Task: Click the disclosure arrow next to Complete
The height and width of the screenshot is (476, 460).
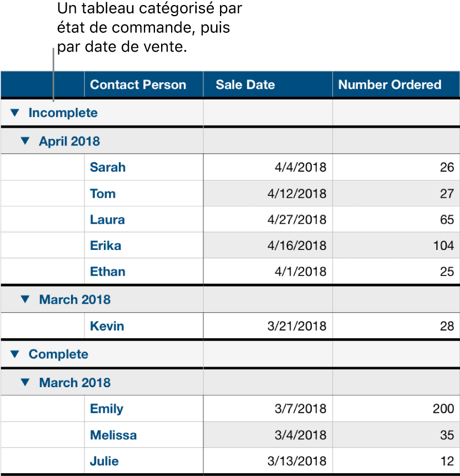Action: click(x=17, y=354)
